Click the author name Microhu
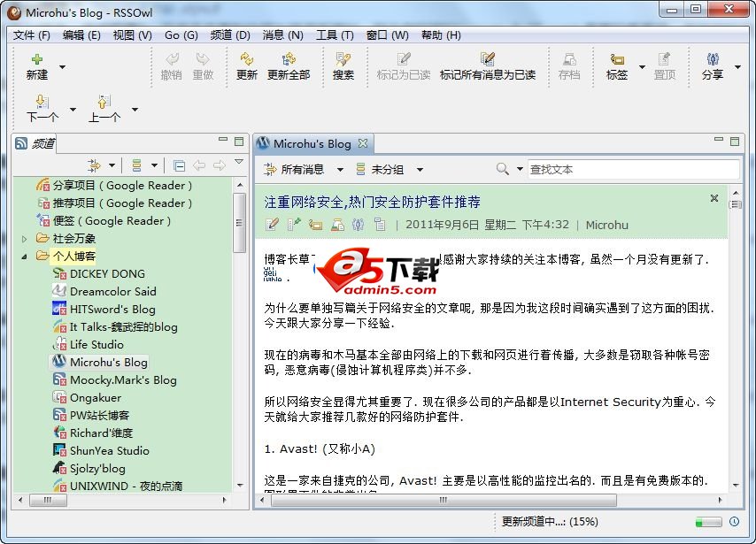The height and width of the screenshot is (544, 756). tap(606, 225)
